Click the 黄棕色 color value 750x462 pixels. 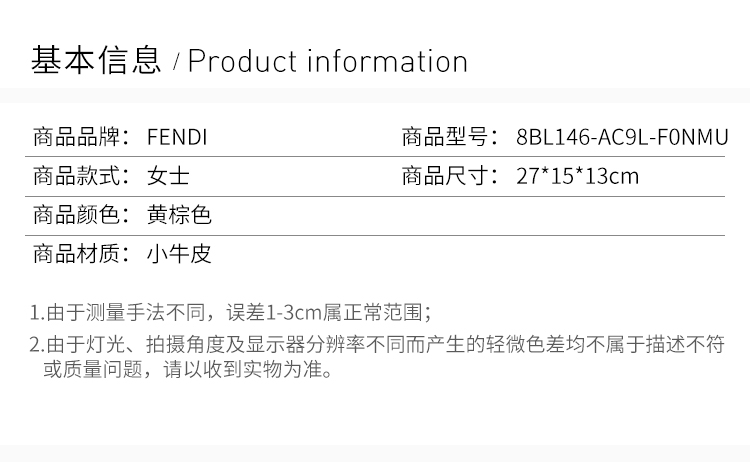pos(179,215)
